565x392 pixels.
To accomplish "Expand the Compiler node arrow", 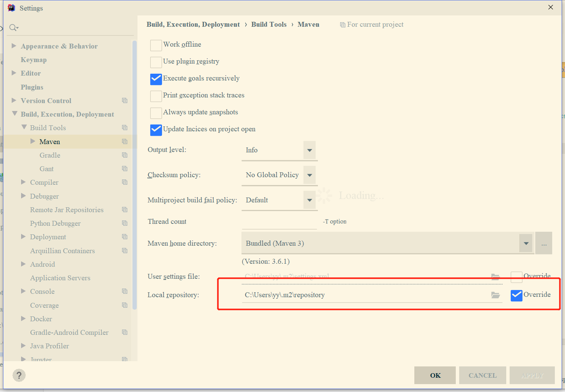I will (x=23, y=182).
